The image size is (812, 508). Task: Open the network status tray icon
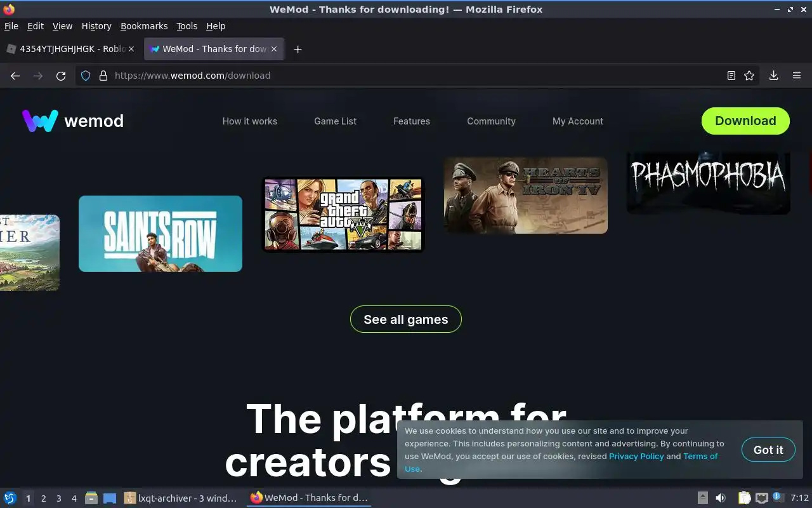pos(762,498)
